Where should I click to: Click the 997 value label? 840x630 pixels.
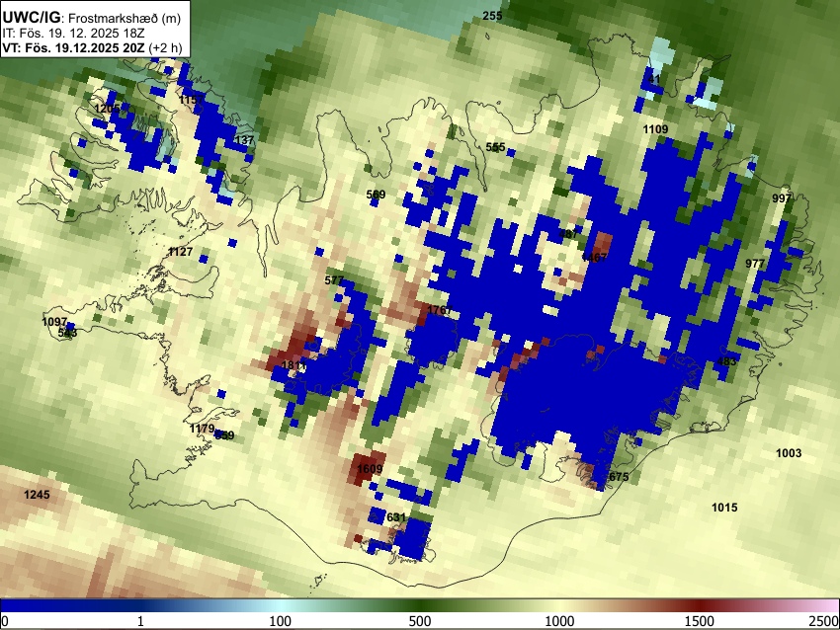tap(782, 198)
